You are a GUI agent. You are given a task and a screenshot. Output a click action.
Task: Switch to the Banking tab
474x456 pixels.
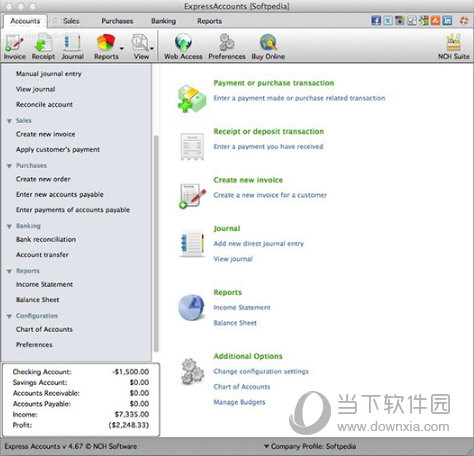163,21
